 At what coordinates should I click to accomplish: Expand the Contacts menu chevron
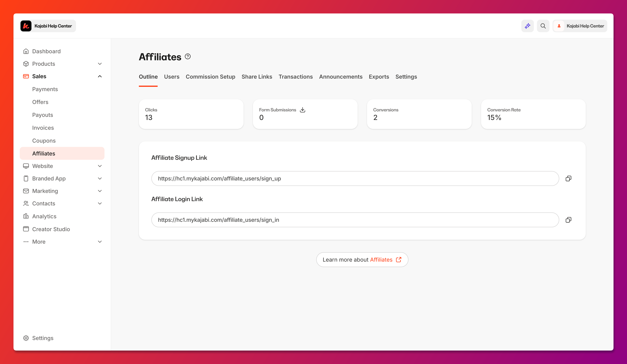(100, 203)
